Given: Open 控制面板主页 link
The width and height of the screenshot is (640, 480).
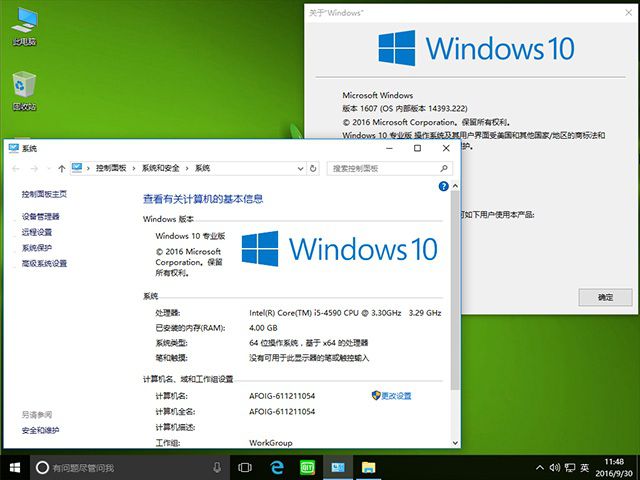Looking at the screenshot, I should point(44,194).
